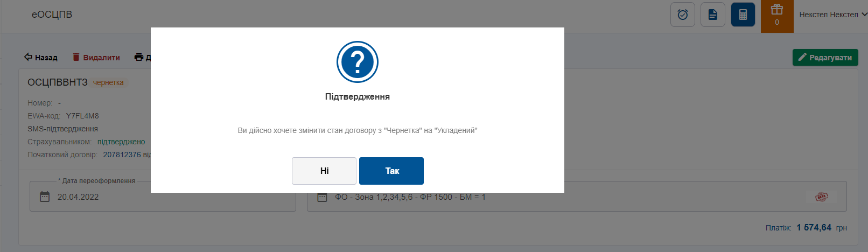Screen dimensions: 868x252
Task: Open the document list icon
Action: (713, 15)
